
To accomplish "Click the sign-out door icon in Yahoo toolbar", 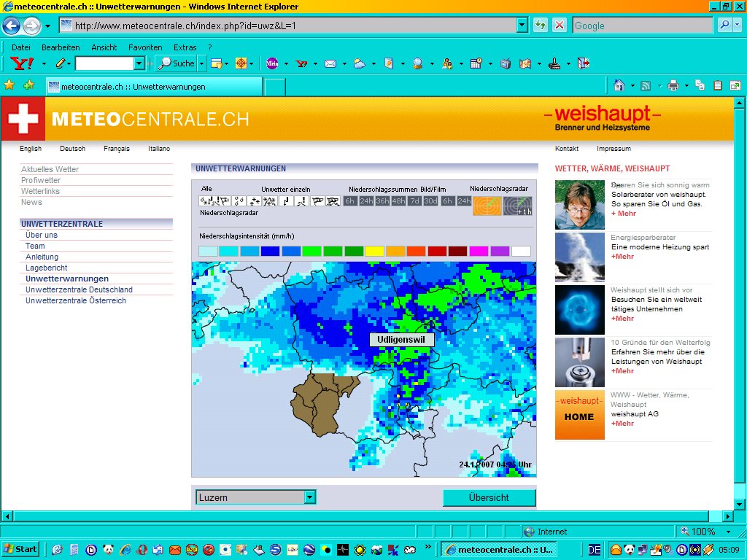I will (x=583, y=63).
